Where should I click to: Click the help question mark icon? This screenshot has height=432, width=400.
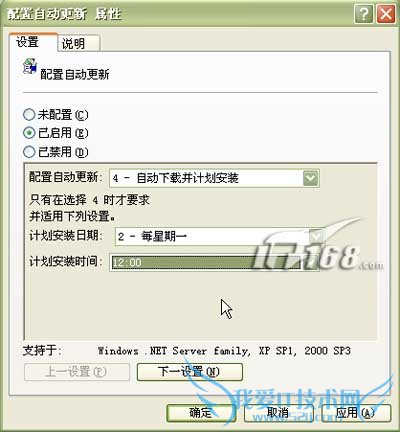[364, 14]
